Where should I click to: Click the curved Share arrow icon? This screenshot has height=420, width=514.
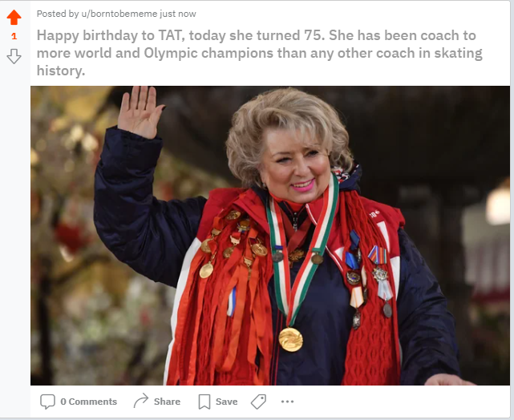pos(141,401)
